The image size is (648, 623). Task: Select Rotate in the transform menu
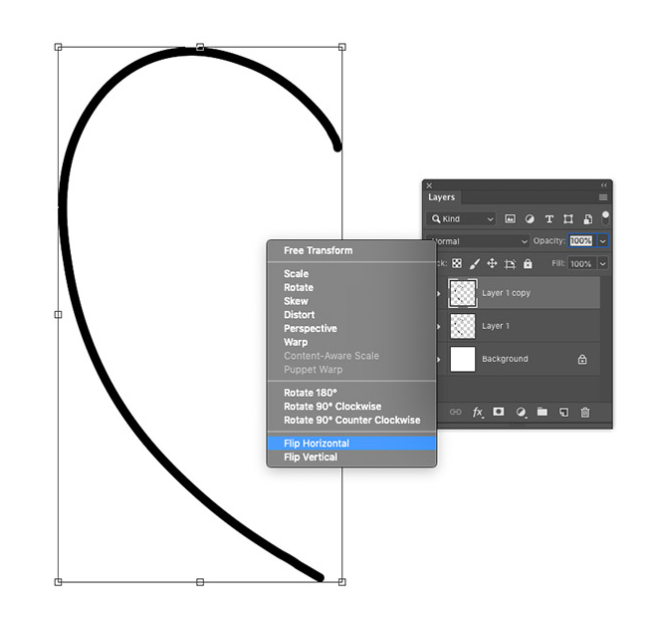pyautogui.click(x=352, y=287)
